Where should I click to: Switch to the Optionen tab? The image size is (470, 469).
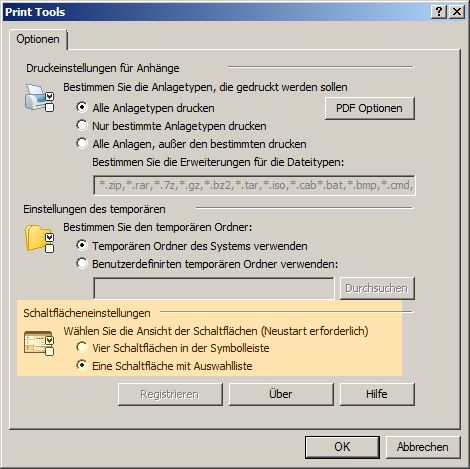coord(38,39)
